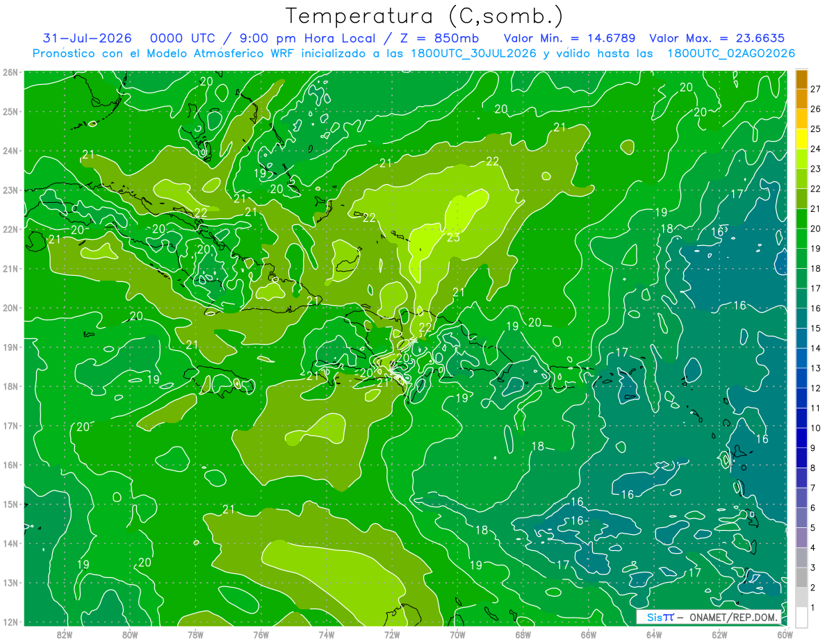Click the '74W' longitude label
Viewport: 834px width, 644px height.
point(327,634)
